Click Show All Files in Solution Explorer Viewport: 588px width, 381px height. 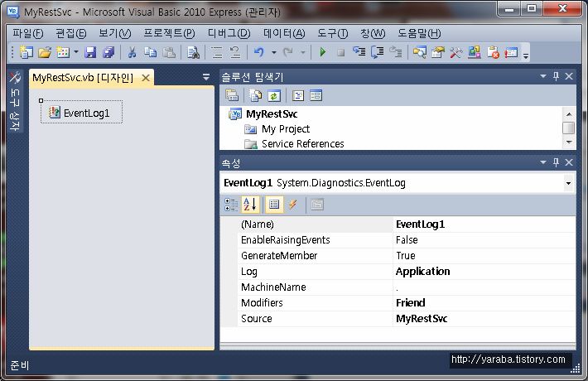tap(256, 95)
